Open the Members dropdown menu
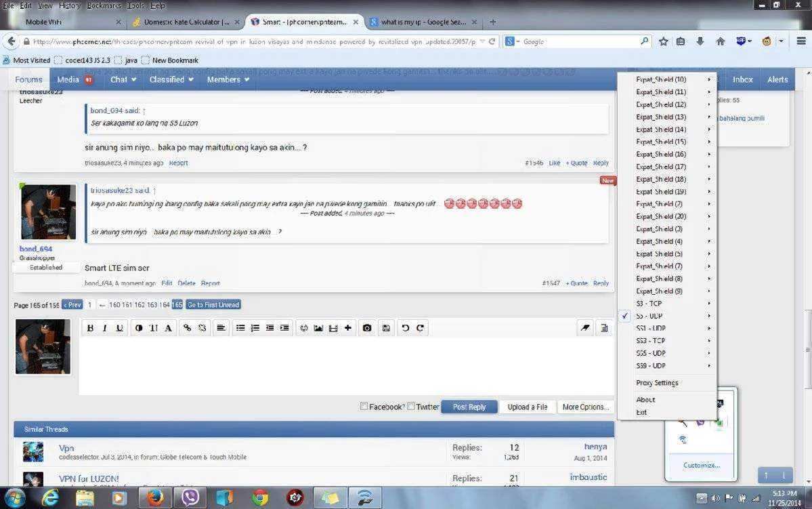 click(x=228, y=79)
